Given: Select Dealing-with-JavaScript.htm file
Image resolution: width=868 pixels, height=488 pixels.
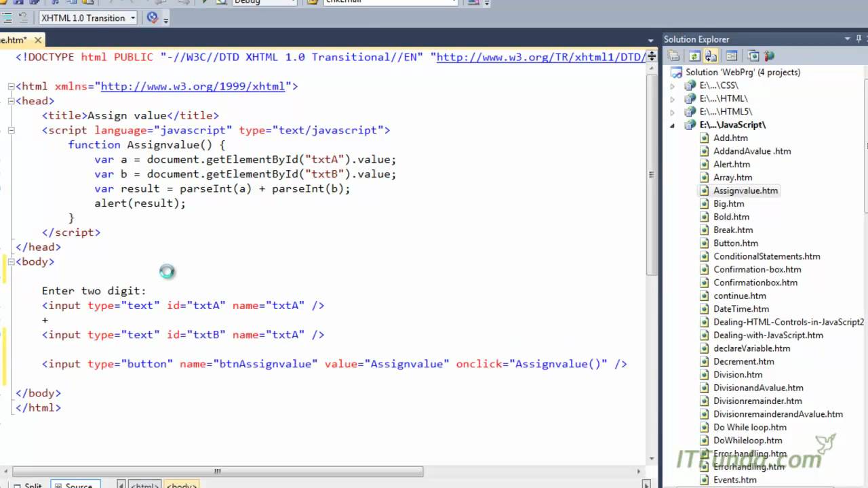Looking at the screenshot, I should 768,335.
